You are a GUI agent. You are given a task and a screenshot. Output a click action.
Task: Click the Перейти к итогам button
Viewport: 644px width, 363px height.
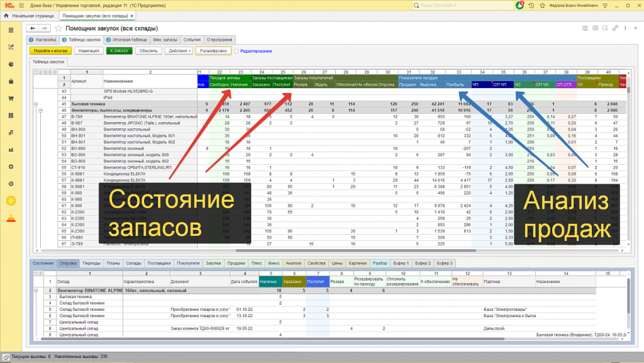click(50, 51)
